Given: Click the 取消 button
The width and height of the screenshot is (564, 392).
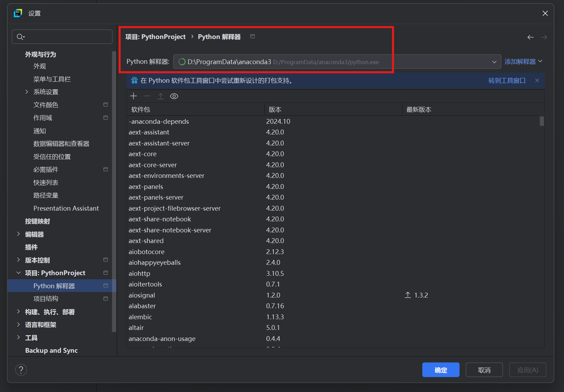Looking at the screenshot, I should [484, 370].
